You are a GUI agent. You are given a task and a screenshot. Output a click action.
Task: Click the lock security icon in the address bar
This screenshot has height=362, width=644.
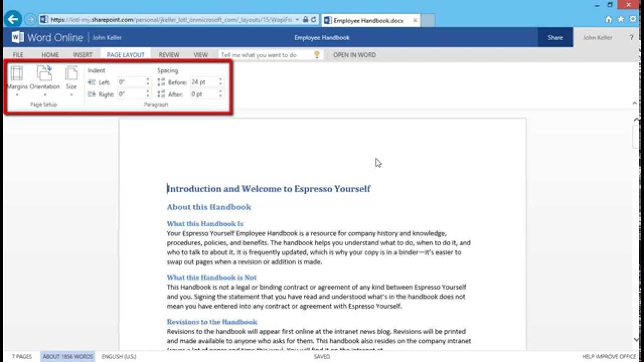click(305, 20)
